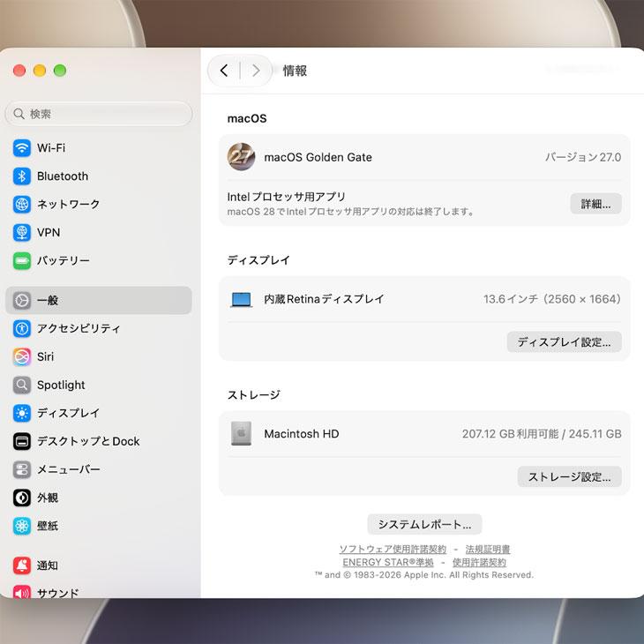The image size is (644, 644).
Task: Click the Macintosh HD drive icon
Action: [241, 433]
